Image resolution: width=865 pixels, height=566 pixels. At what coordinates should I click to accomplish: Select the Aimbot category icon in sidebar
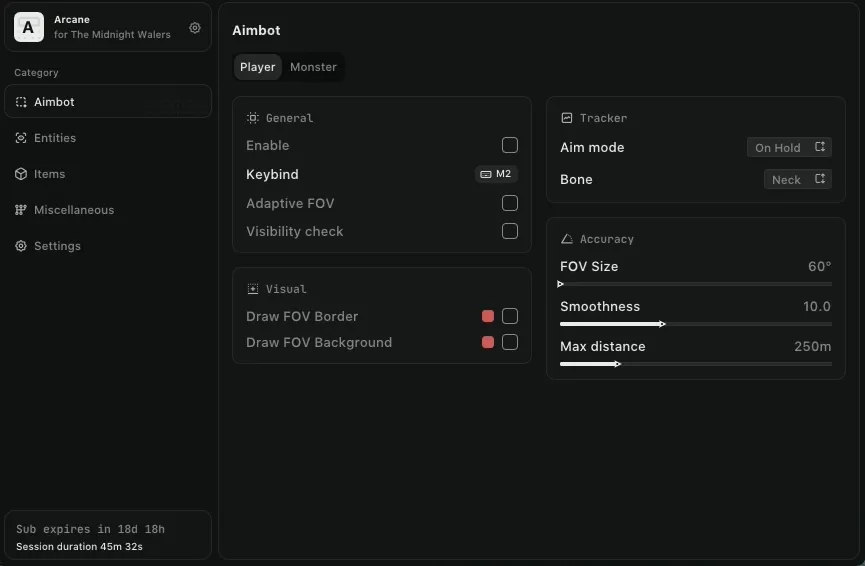click(21, 102)
